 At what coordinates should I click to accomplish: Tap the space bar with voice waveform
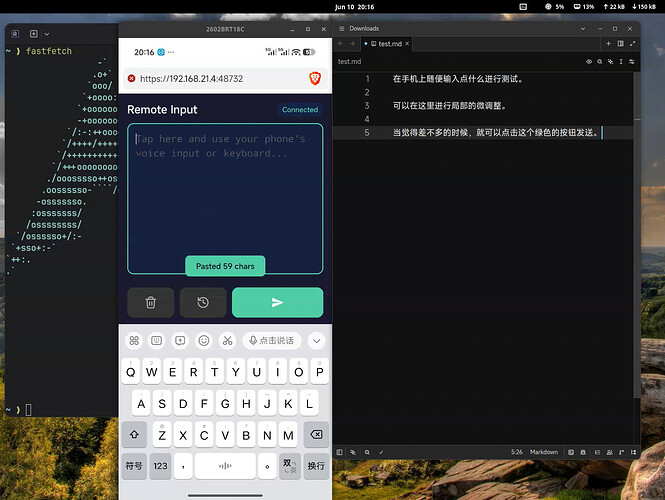click(x=225, y=466)
